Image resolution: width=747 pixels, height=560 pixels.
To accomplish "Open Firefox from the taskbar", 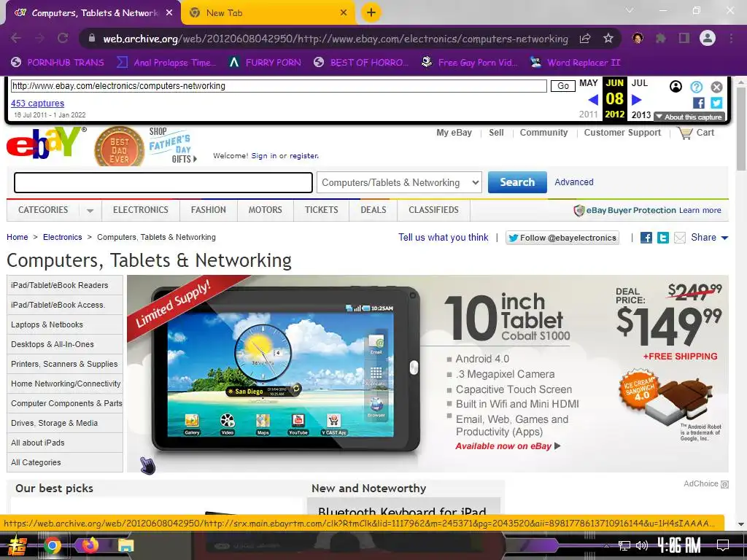I will pyautogui.click(x=90, y=545).
